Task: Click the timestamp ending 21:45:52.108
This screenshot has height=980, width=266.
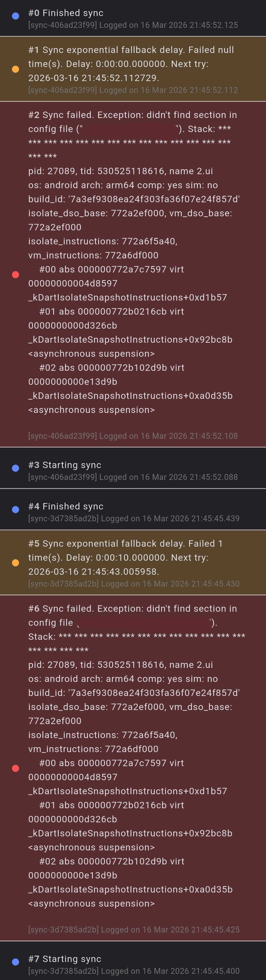Action: [133, 436]
